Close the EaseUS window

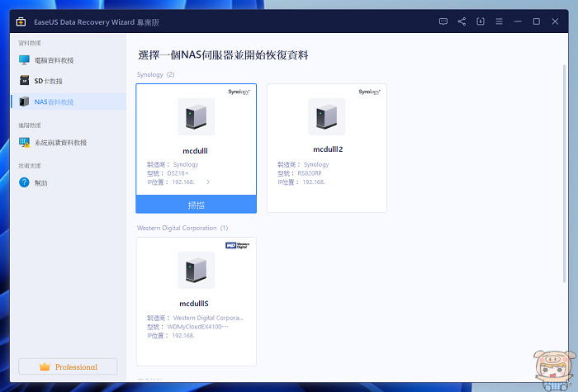click(555, 21)
